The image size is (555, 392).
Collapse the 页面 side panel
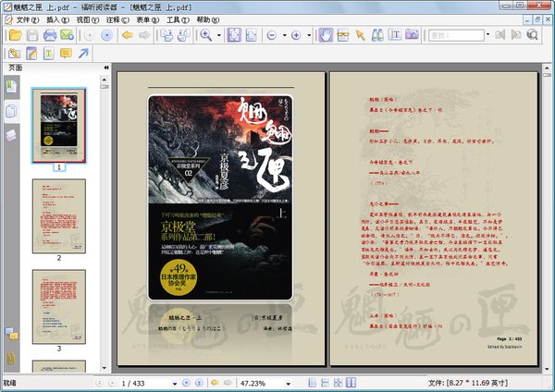tap(105, 68)
